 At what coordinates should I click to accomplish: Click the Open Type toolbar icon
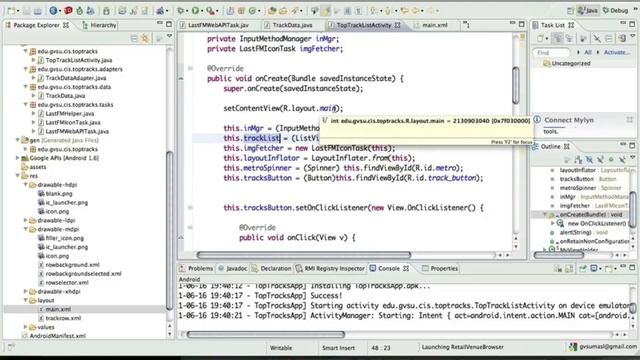[x=272, y=11]
